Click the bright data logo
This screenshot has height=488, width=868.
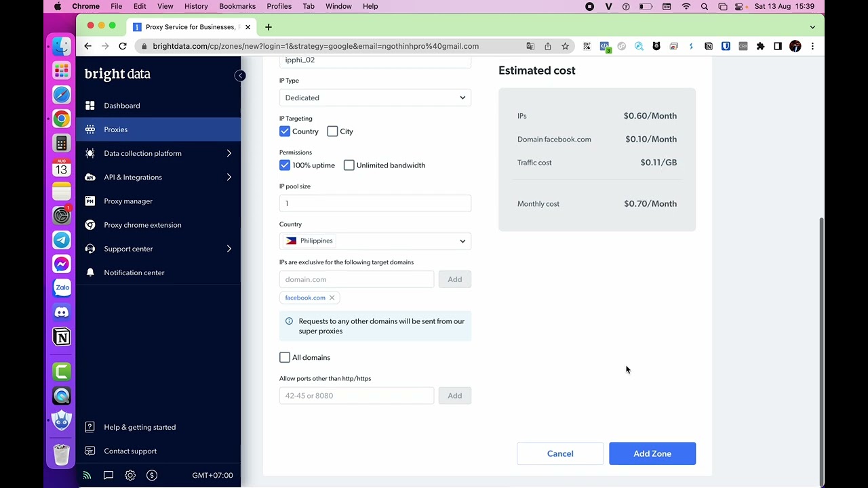pos(117,75)
